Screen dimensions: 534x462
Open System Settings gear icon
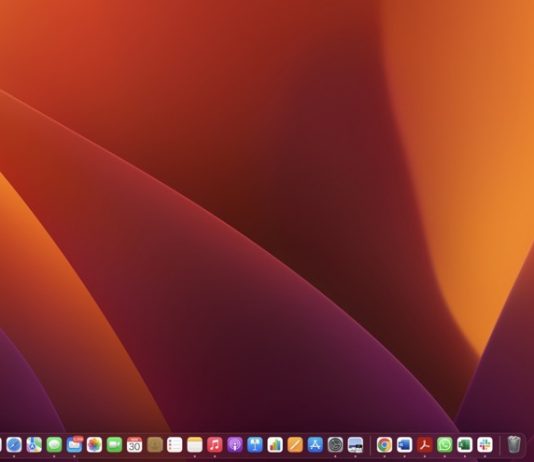[335, 445]
